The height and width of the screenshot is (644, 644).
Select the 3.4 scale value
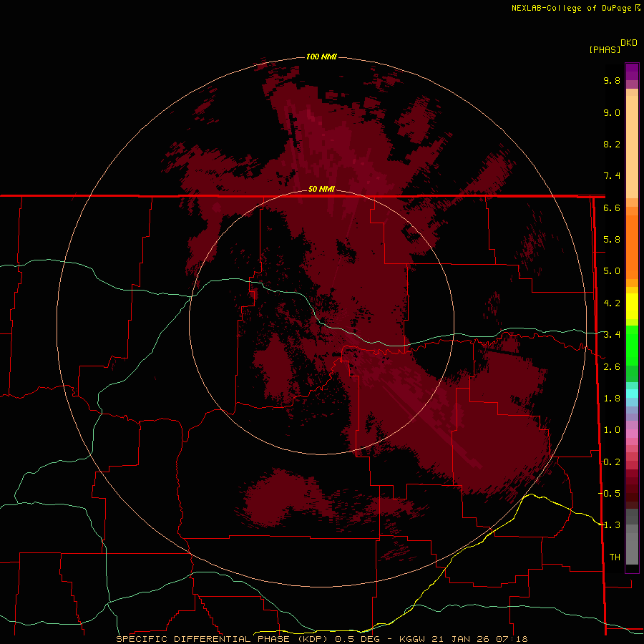612,335
